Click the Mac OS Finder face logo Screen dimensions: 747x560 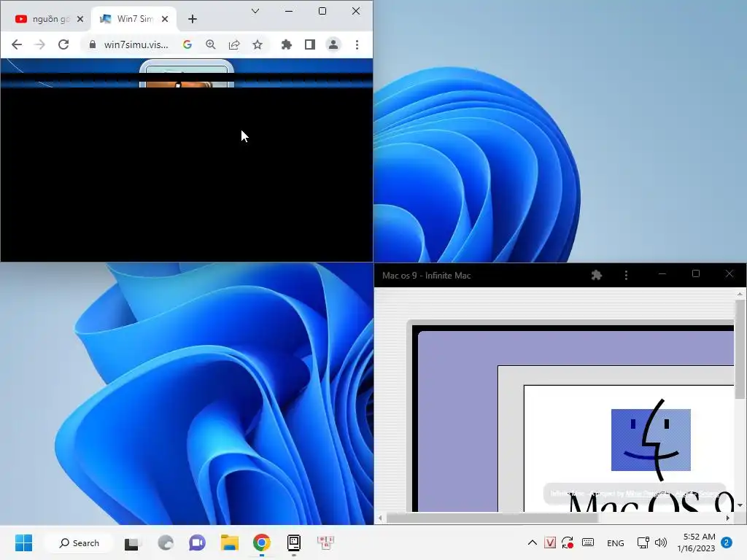(x=651, y=440)
